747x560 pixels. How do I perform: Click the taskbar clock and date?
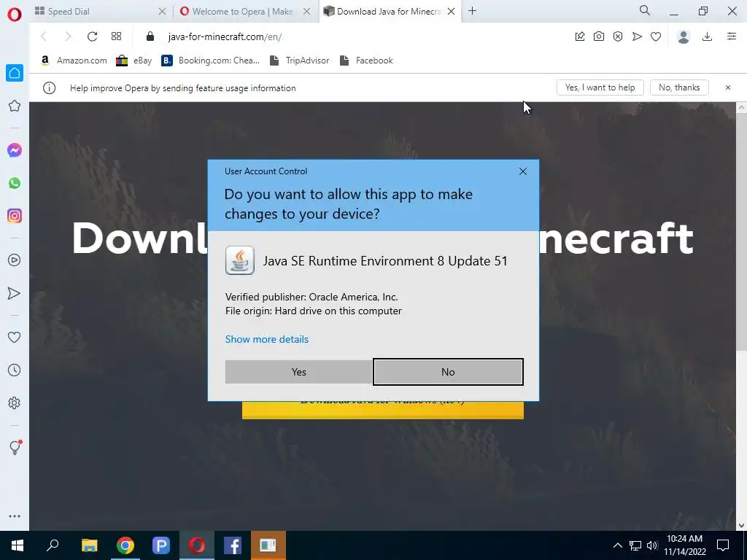click(x=684, y=545)
